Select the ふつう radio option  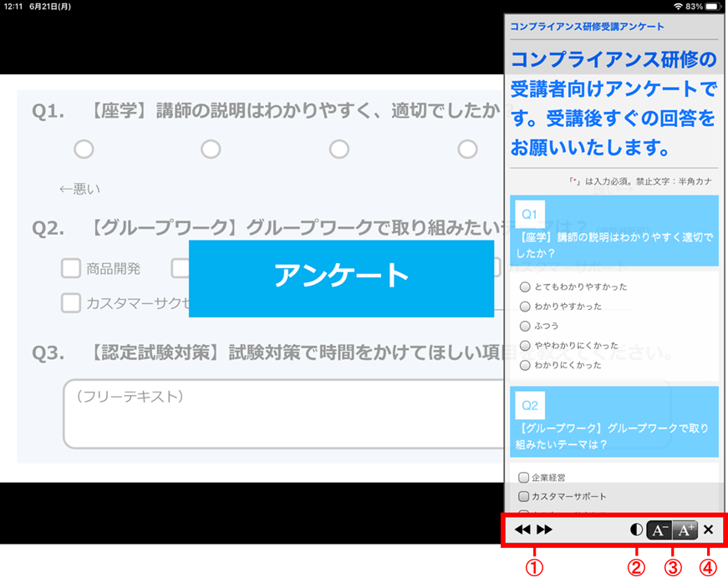(x=525, y=326)
